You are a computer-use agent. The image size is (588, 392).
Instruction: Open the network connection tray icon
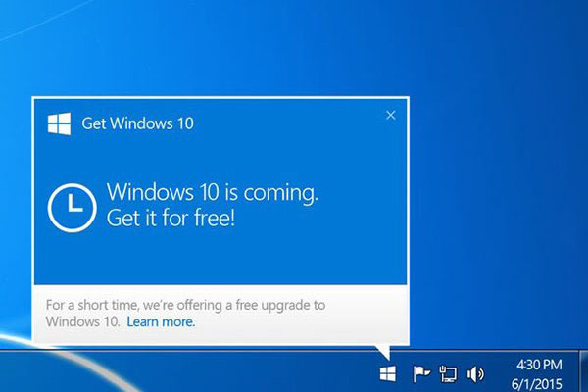tap(448, 373)
